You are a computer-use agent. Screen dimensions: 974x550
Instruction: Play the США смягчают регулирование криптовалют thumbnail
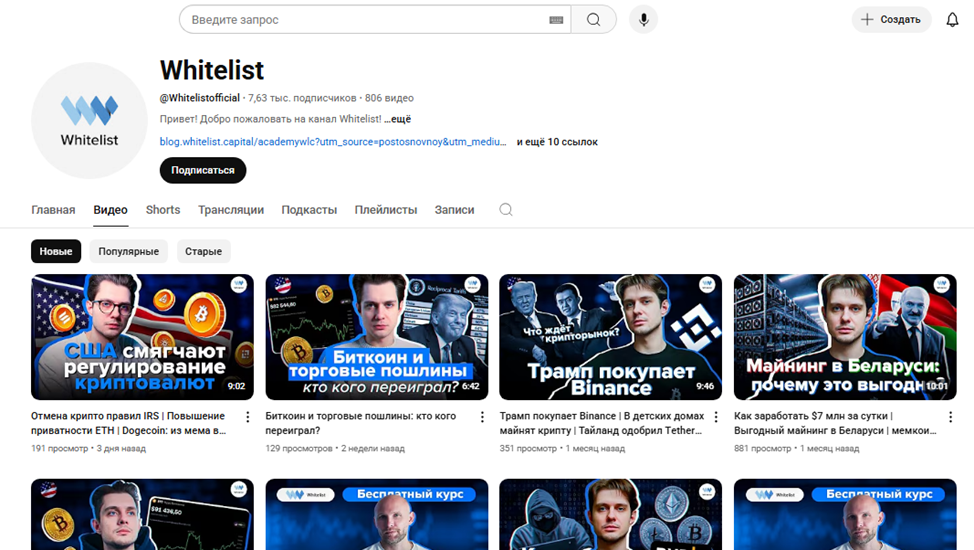point(142,337)
